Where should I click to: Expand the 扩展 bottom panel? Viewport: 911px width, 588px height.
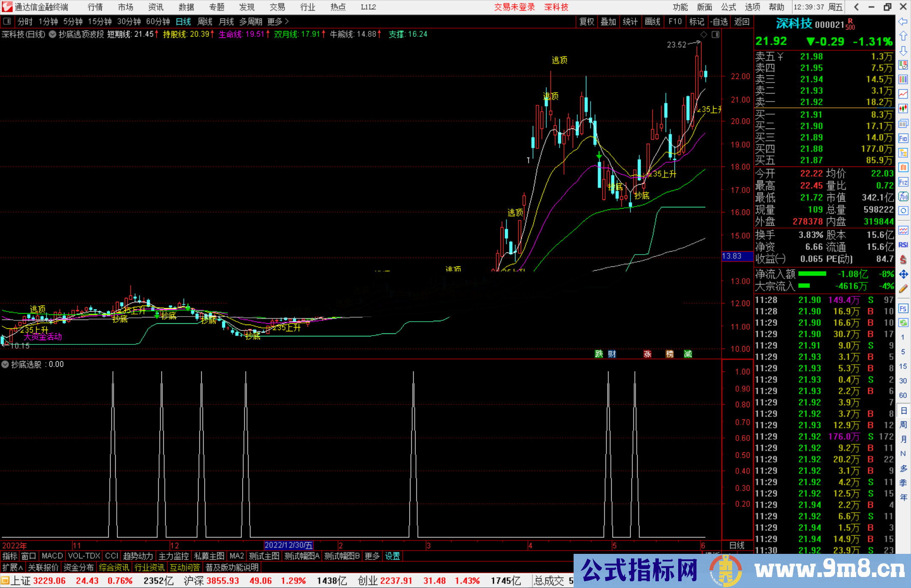click(13, 567)
